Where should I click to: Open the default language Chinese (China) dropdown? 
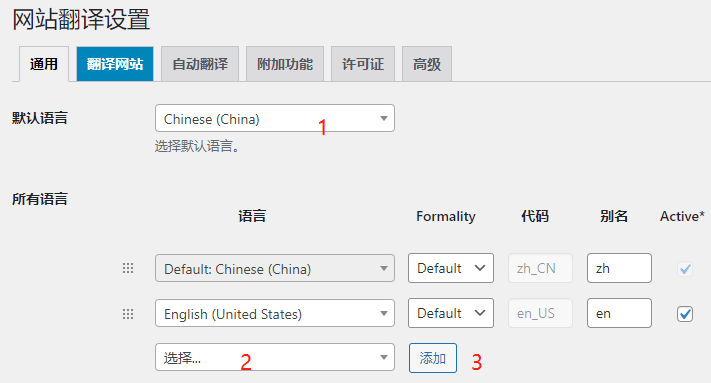[275, 118]
